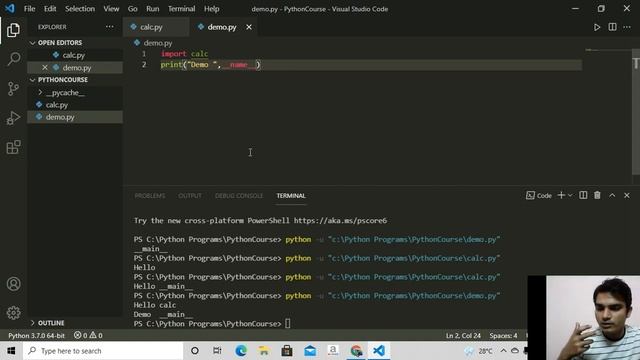This screenshot has height=360, width=640.
Task: Open the Accounts menu icon
Action: tap(13, 284)
